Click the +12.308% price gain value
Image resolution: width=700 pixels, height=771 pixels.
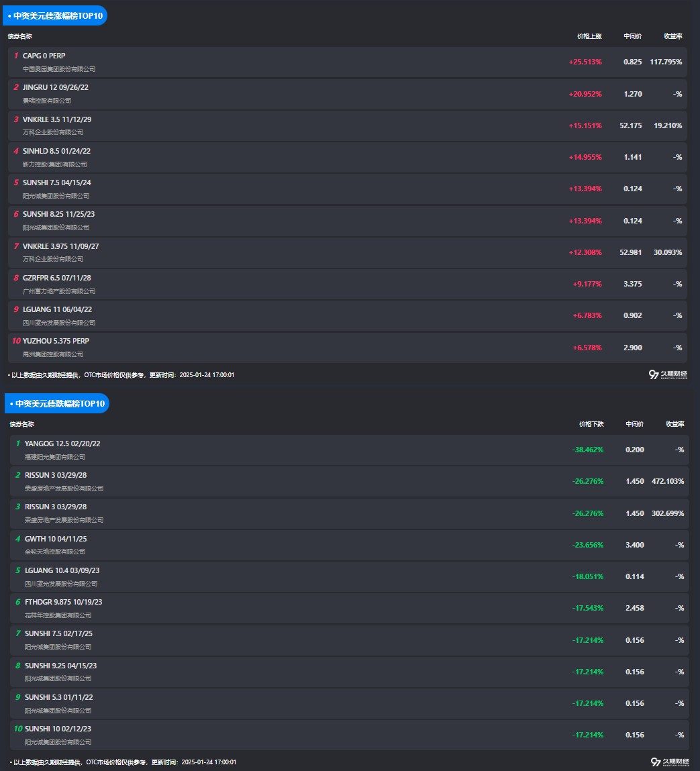585,252
